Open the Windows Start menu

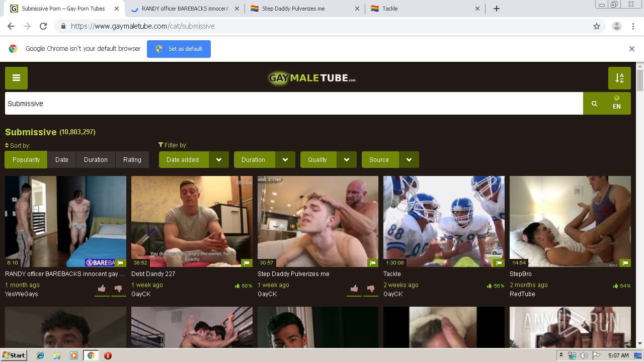(x=14, y=355)
